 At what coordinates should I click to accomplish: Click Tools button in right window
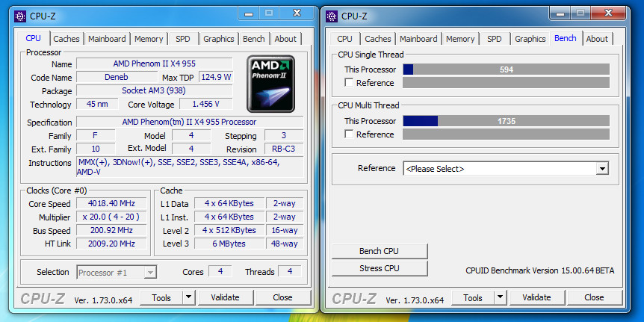point(473,297)
